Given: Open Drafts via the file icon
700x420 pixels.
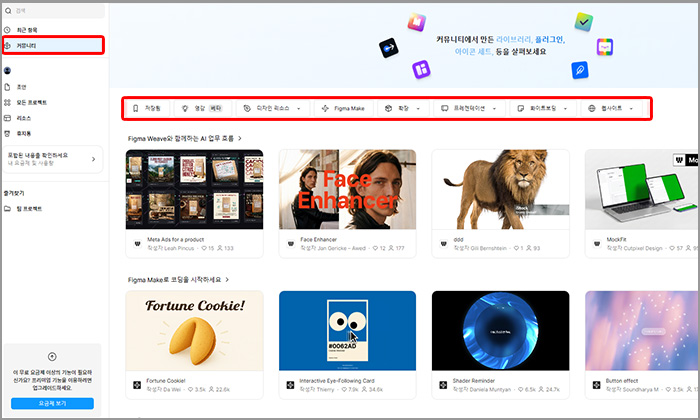Looking at the screenshot, I should 7,87.
